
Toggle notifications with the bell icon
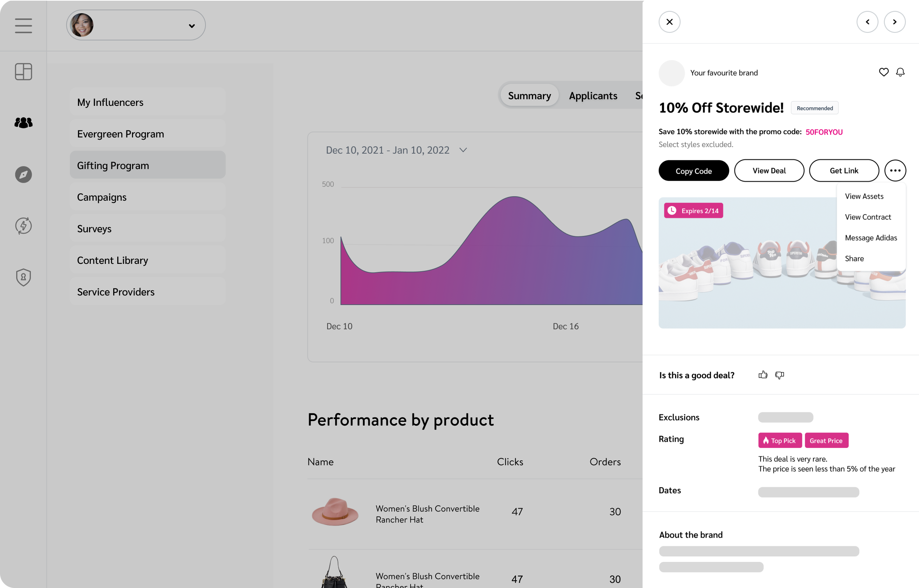pyautogui.click(x=900, y=72)
